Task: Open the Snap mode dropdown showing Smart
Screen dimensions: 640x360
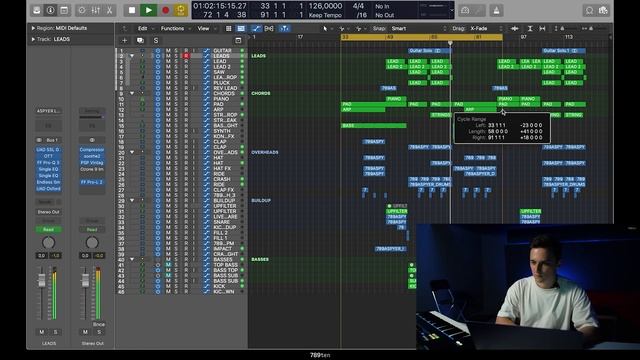Action: tap(418, 29)
